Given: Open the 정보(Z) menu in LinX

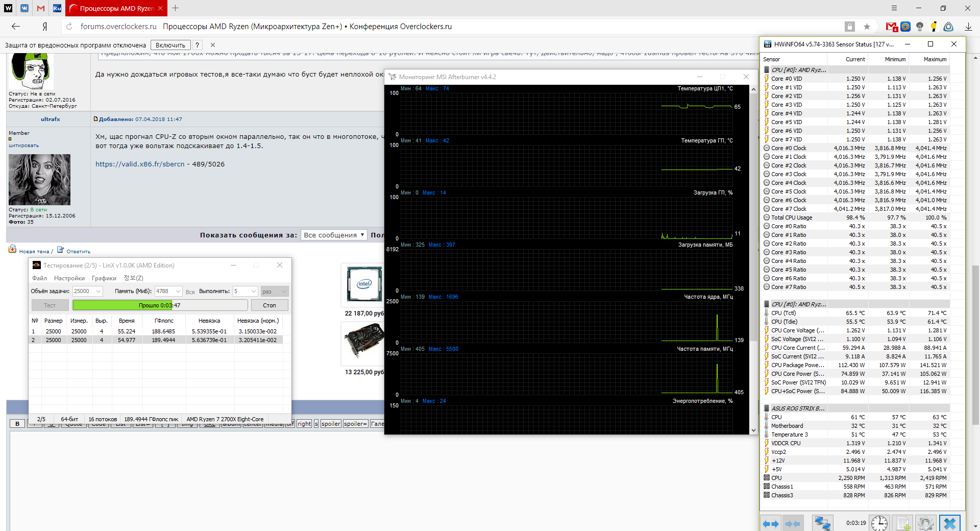Looking at the screenshot, I should pos(133,278).
